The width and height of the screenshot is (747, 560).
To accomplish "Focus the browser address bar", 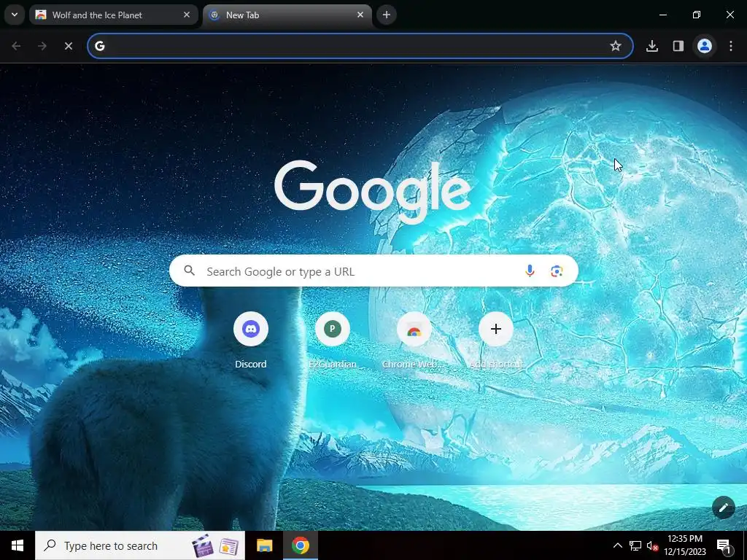I will click(x=360, y=46).
